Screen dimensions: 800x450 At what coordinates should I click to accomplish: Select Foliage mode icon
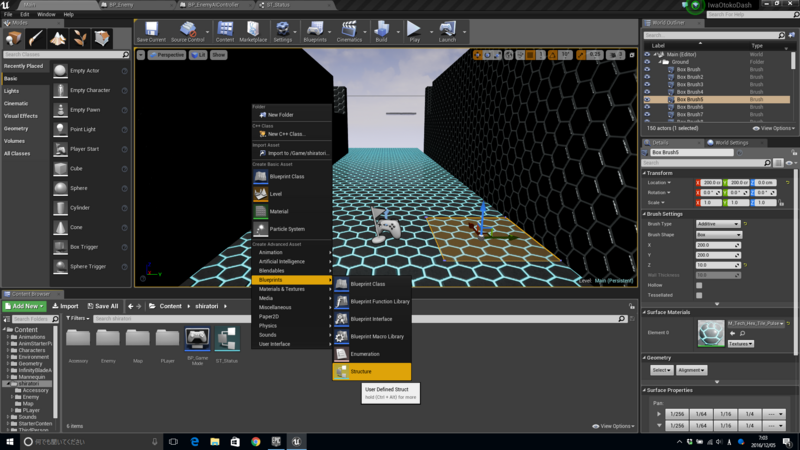point(80,38)
